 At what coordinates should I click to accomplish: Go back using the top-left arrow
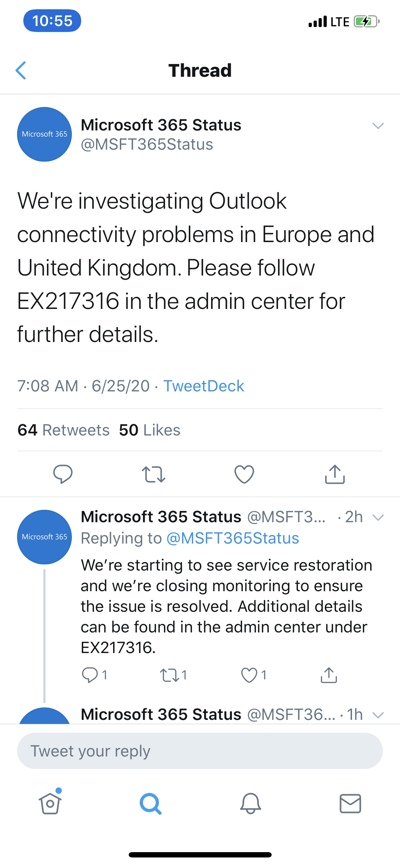(21, 71)
